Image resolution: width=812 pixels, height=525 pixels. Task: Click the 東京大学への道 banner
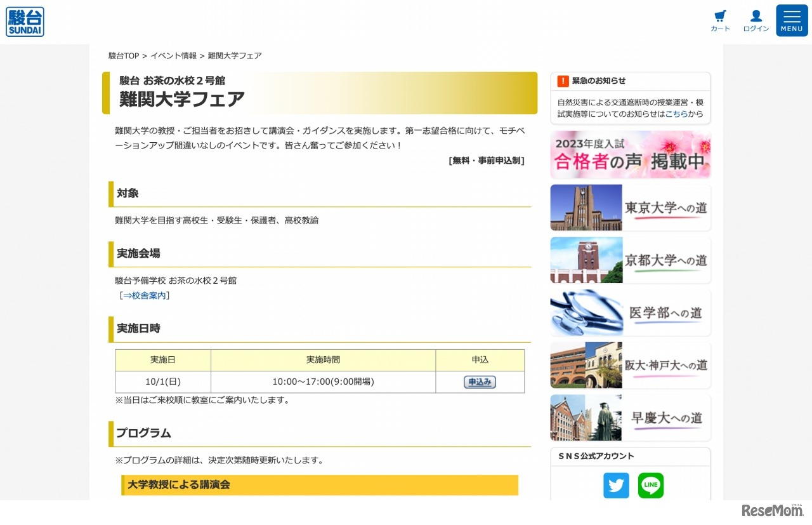(x=630, y=208)
